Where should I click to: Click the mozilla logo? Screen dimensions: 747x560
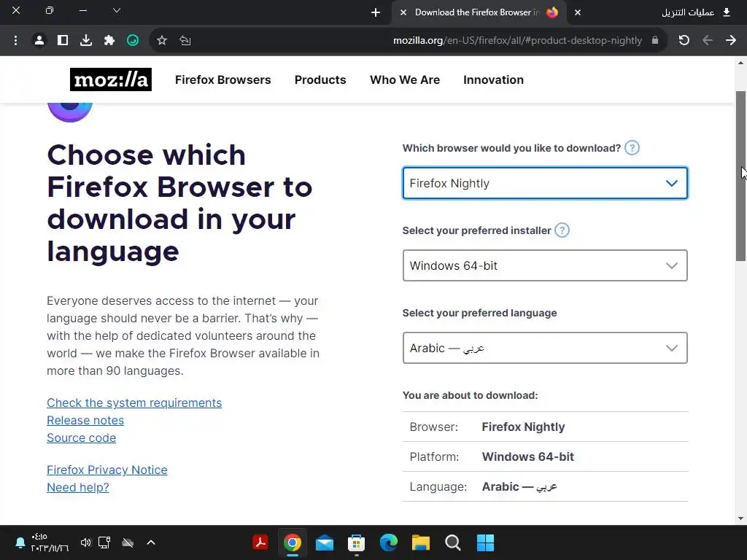pyautogui.click(x=111, y=79)
